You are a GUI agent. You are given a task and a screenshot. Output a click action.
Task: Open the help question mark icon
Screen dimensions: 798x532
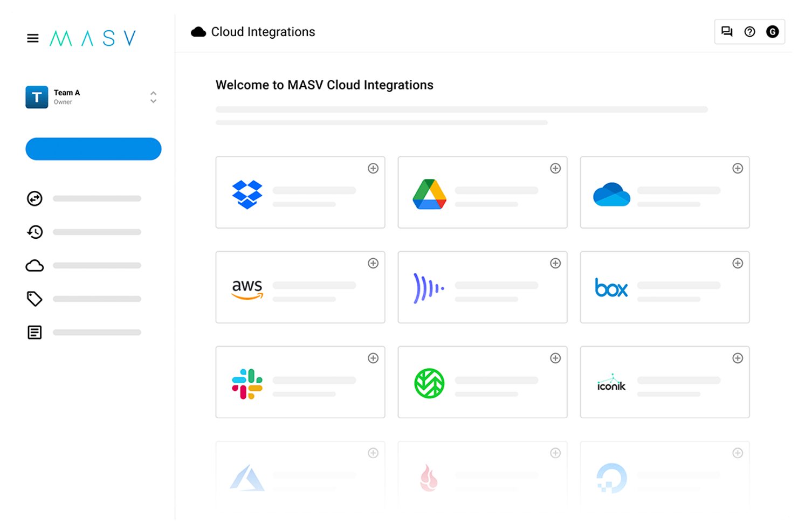(749, 32)
